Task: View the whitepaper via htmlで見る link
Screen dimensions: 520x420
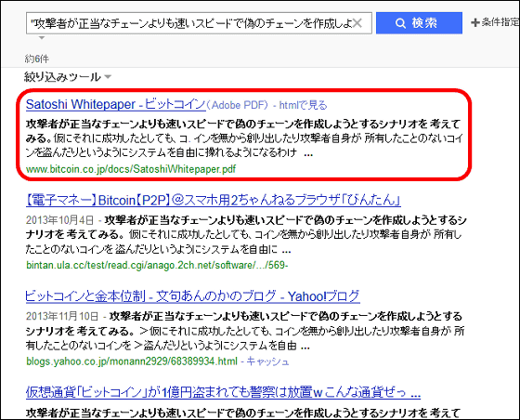Action: click(x=303, y=105)
